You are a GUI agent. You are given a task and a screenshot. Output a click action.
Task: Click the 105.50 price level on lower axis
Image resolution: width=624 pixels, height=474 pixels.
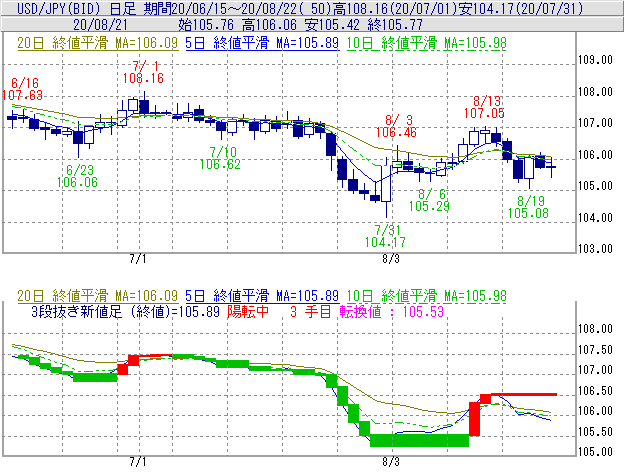pyautogui.click(x=595, y=432)
